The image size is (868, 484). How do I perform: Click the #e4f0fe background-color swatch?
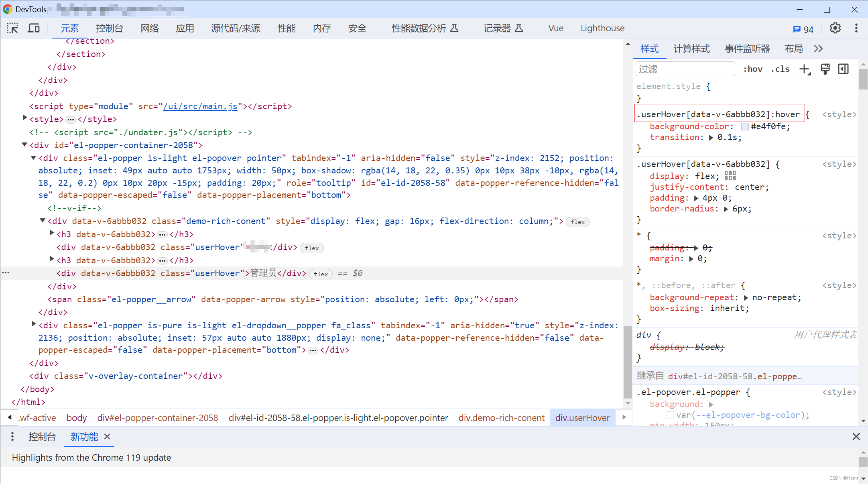coord(744,126)
